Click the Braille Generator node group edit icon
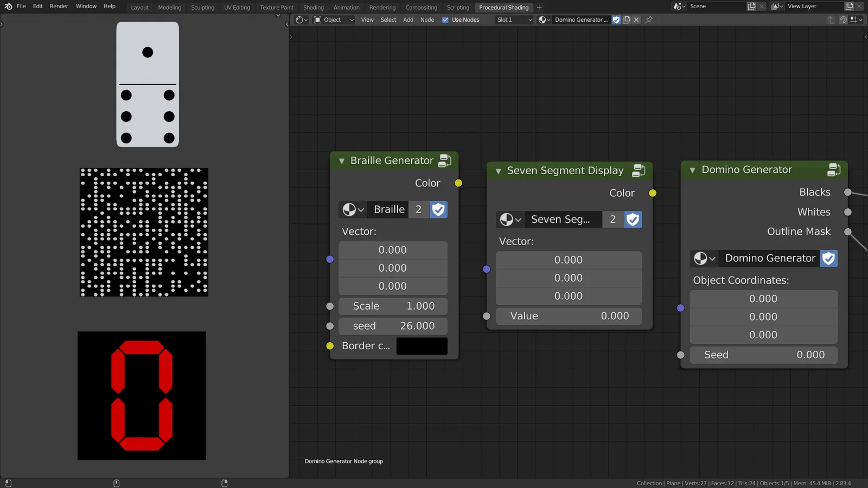Screen dimensions: 868x488 [x=445, y=160]
